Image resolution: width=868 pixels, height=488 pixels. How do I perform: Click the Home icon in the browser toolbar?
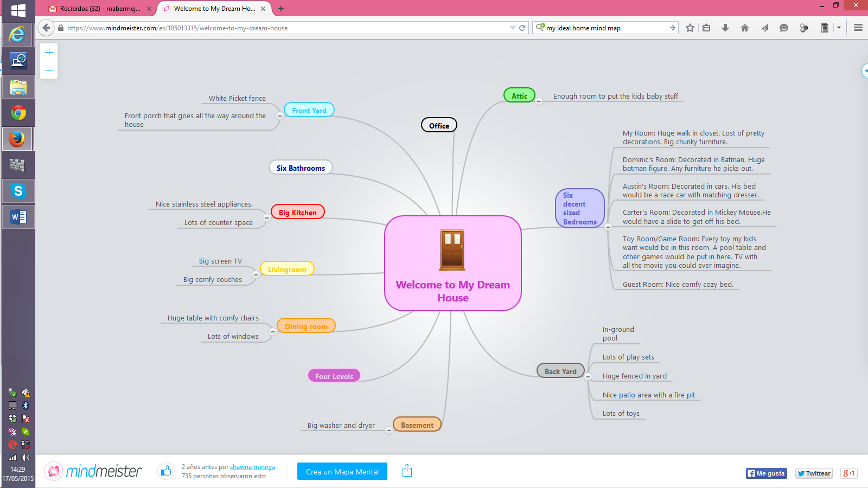click(744, 28)
